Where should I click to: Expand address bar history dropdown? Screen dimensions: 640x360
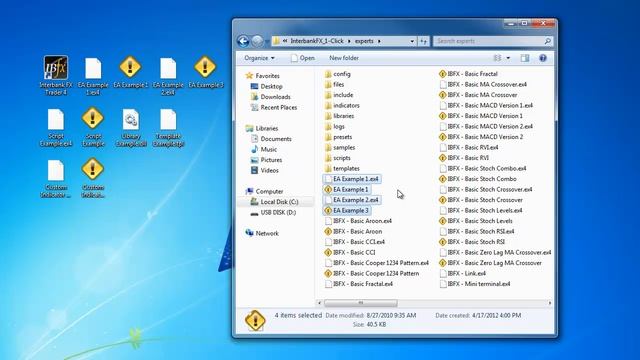(x=412, y=41)
